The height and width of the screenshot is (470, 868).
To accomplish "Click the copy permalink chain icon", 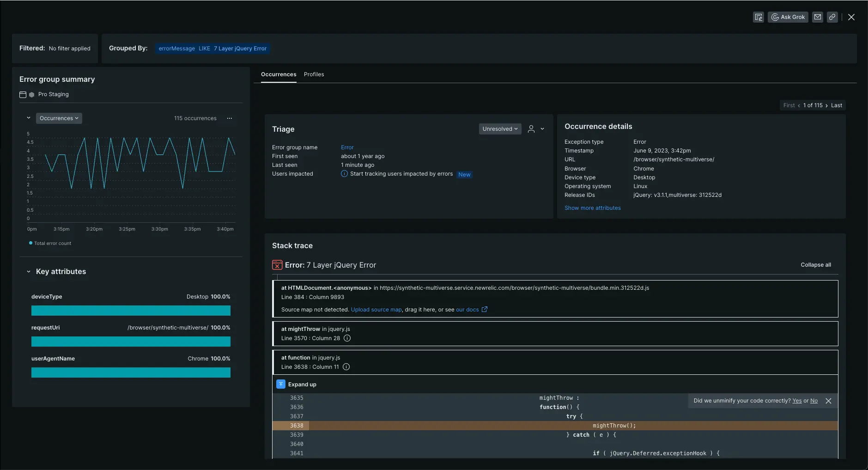I will pos(832,17).
